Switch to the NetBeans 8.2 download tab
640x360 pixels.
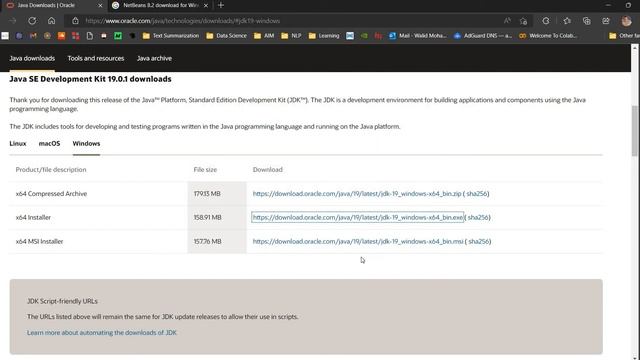(160, 5)
